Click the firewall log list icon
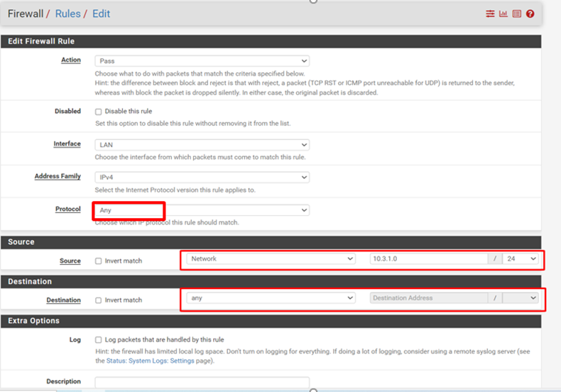561x392 pixels. pyautogui.click(x=516, y=13)
